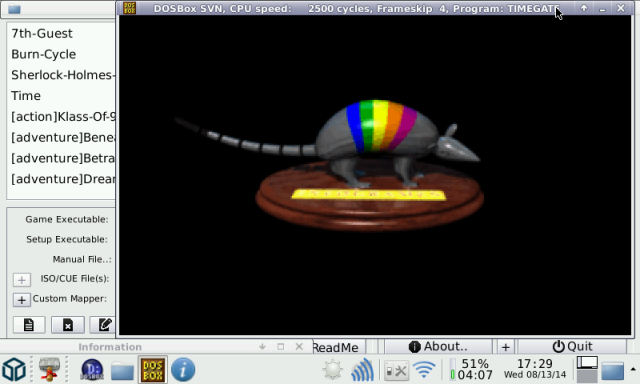
Task: Click the brightness sun tray icon
Action: coord(333,370)
